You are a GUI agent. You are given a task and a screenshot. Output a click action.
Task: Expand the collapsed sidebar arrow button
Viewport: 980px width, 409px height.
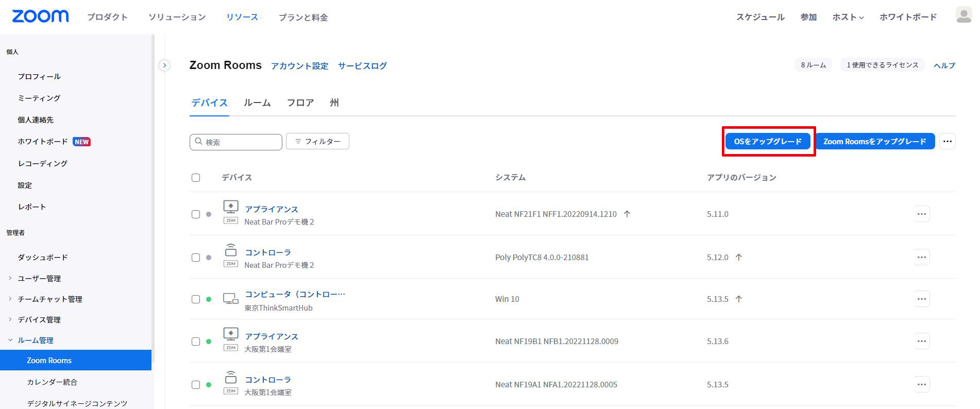coord(164,65)
